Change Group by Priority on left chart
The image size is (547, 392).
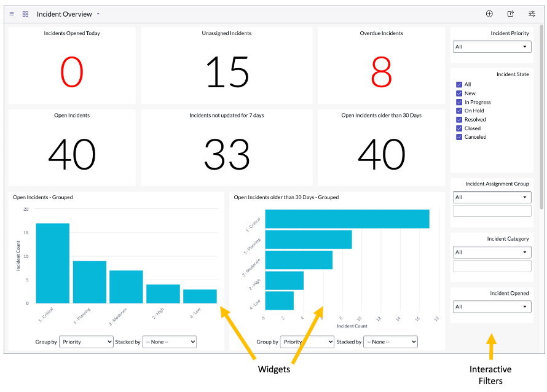tap(85, 342)
